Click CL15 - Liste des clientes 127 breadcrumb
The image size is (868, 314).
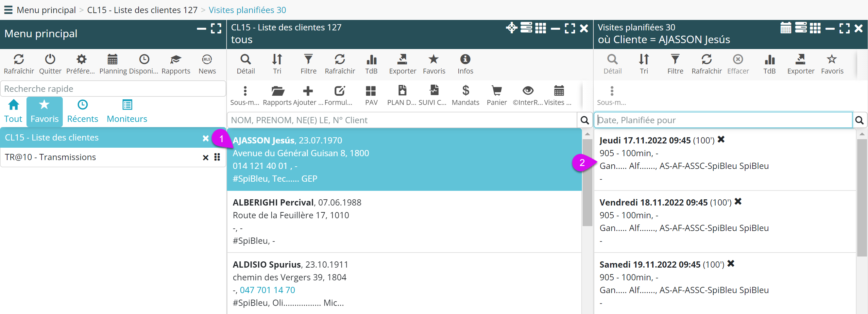tap(142, 10)
